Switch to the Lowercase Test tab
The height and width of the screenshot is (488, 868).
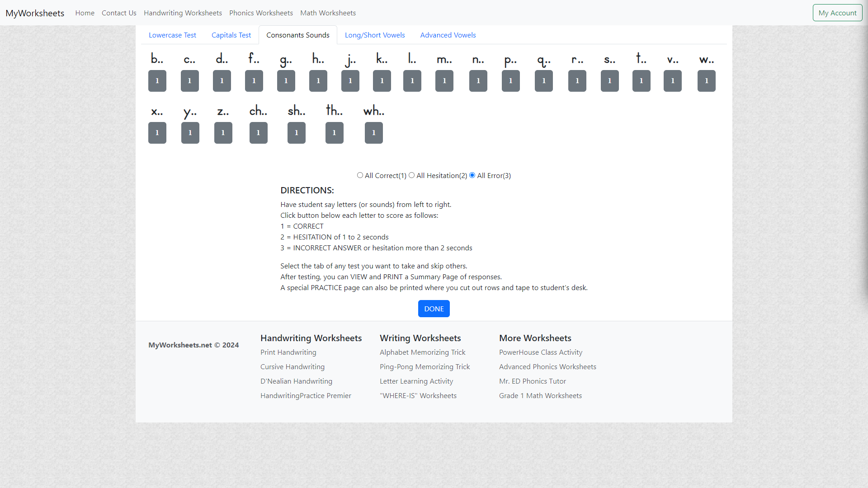click(x=172, y=35)
